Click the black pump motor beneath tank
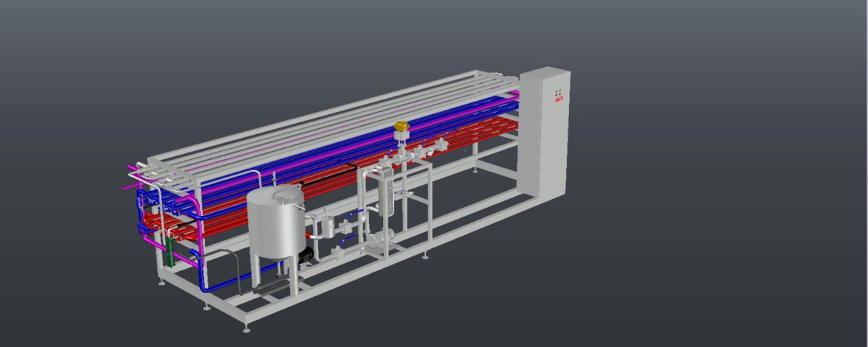The height and width of the screenshot is (347, 868). coord(306,255)
